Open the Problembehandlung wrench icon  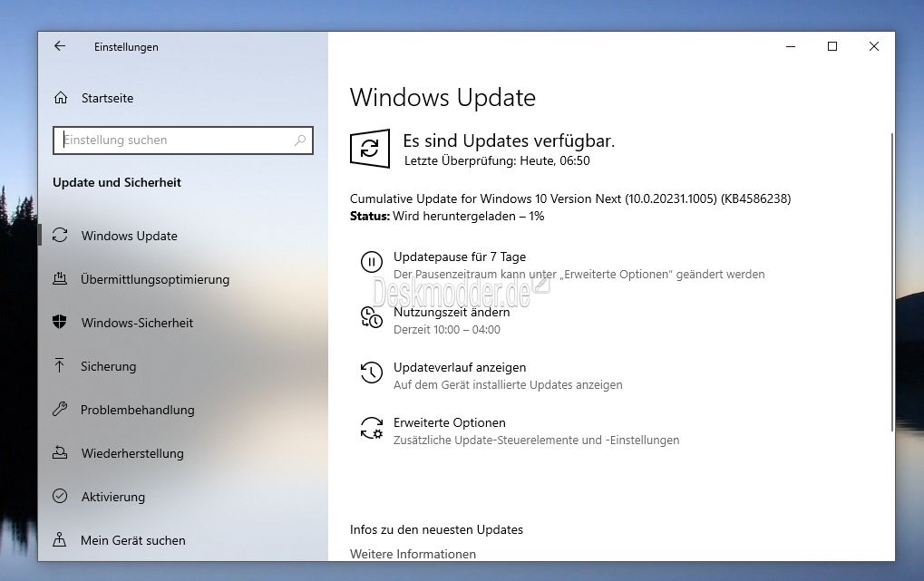coord(60,409)
